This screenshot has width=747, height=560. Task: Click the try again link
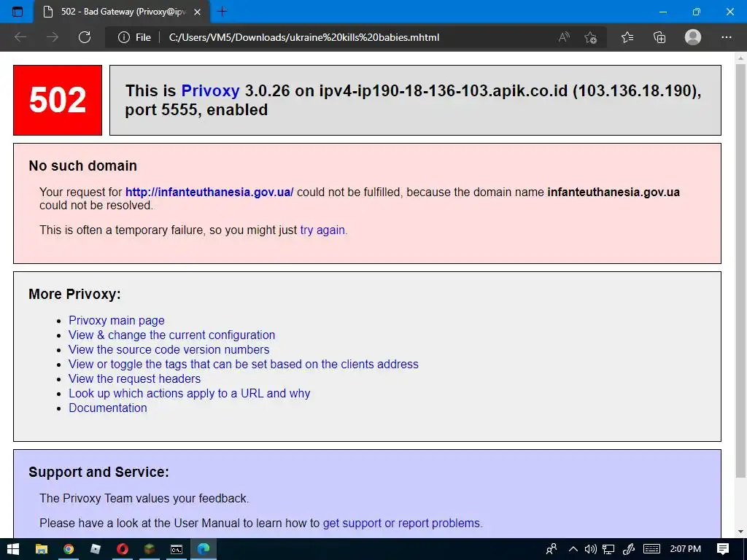(x=322, y=230)
